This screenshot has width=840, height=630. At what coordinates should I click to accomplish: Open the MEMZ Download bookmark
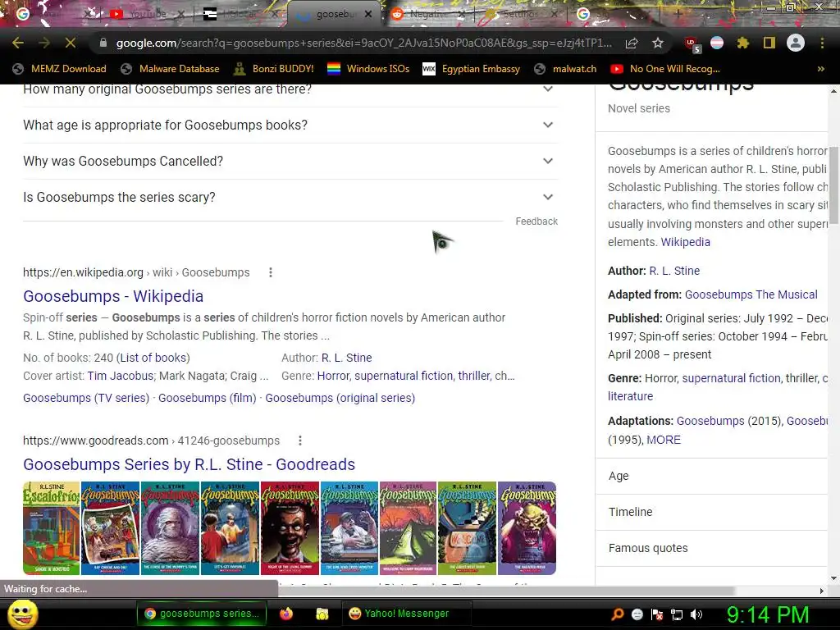coord(59,69)
